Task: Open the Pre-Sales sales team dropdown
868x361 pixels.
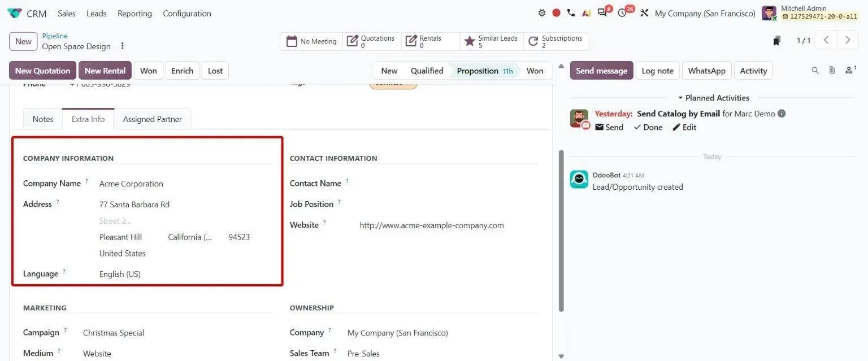Action: [x=442, y=354]
